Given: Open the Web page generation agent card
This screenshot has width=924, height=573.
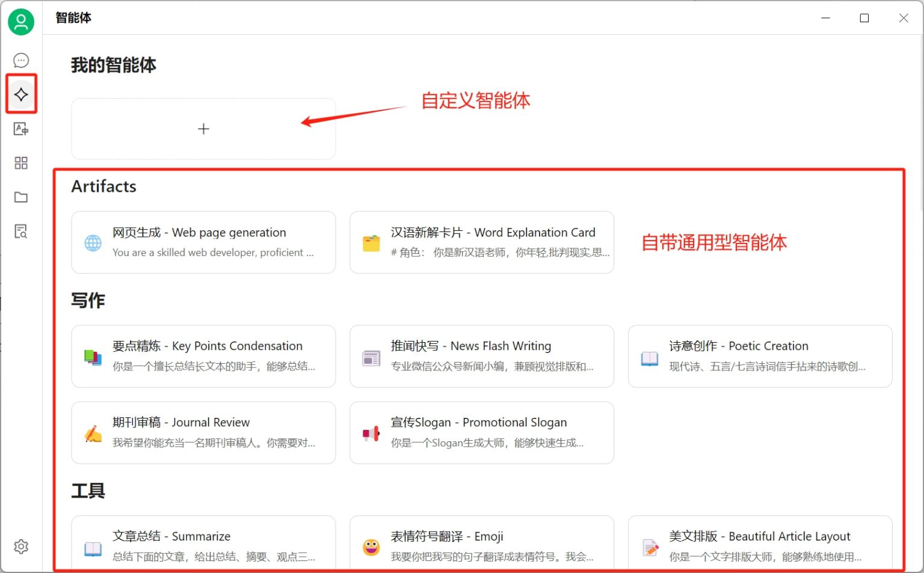Looking at the screenshot, I should [203, 242].
